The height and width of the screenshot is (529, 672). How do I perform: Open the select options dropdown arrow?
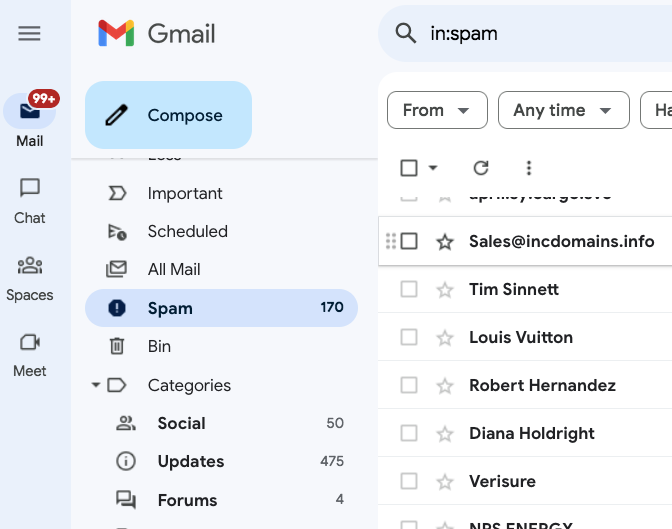click(433, 168)
